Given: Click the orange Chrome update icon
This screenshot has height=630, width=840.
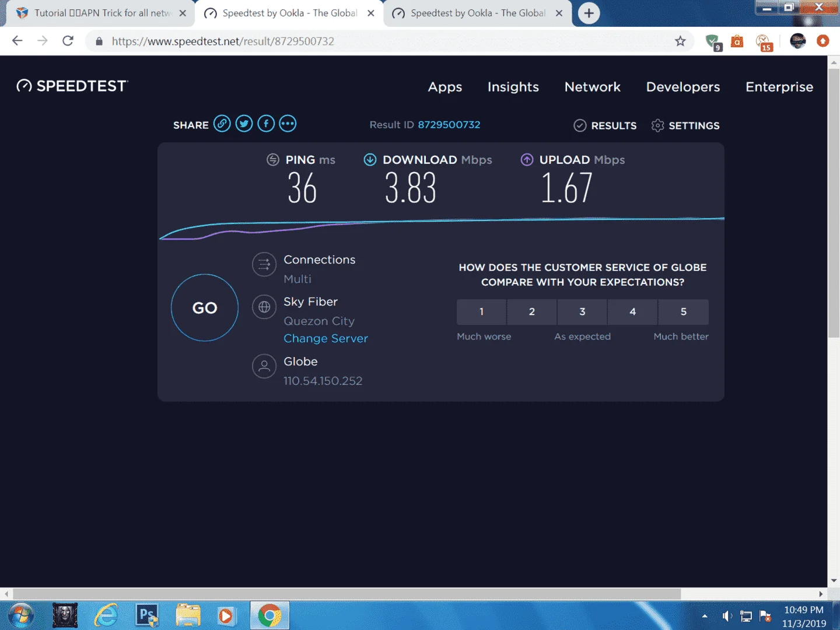Looking at the screenshot, I should tap(823, 41).
